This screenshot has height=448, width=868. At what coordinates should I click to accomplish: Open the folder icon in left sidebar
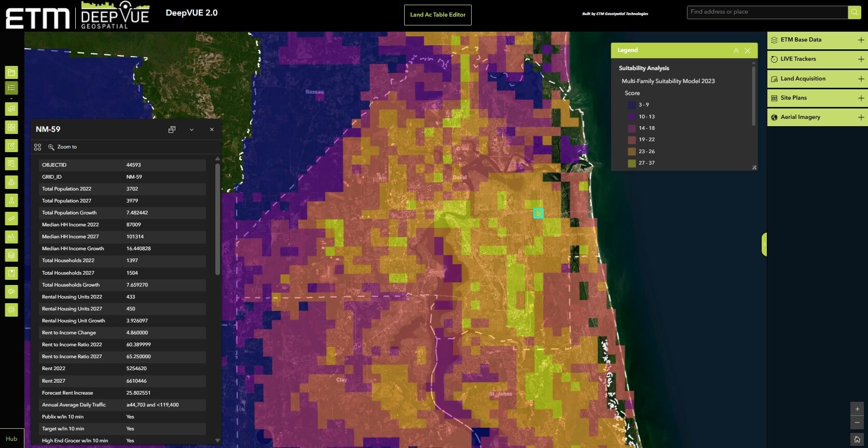tap(11, 72)
